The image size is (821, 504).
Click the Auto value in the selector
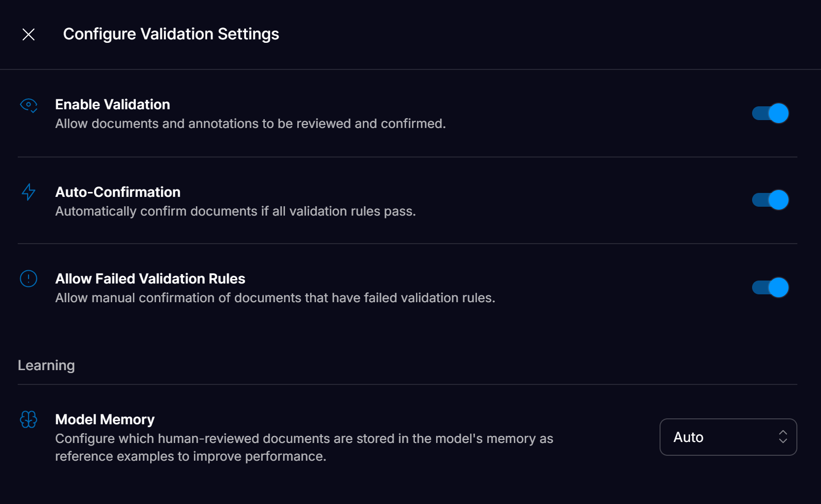click(688, 437)
